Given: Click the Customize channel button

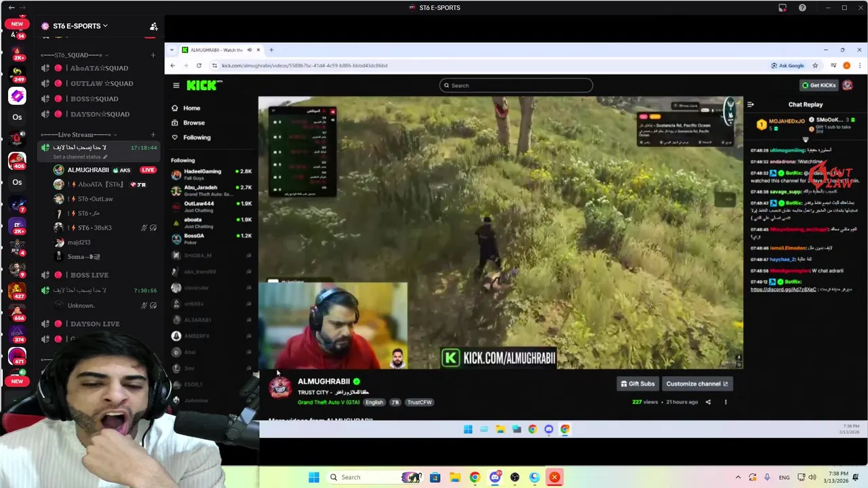Looking at the screenshot, I should 697,384.
